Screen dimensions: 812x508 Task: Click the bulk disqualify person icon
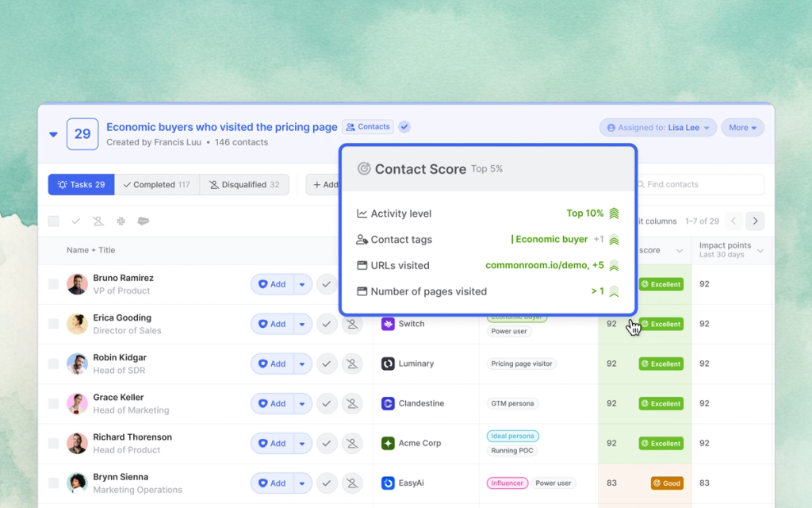tap(98, 221)
